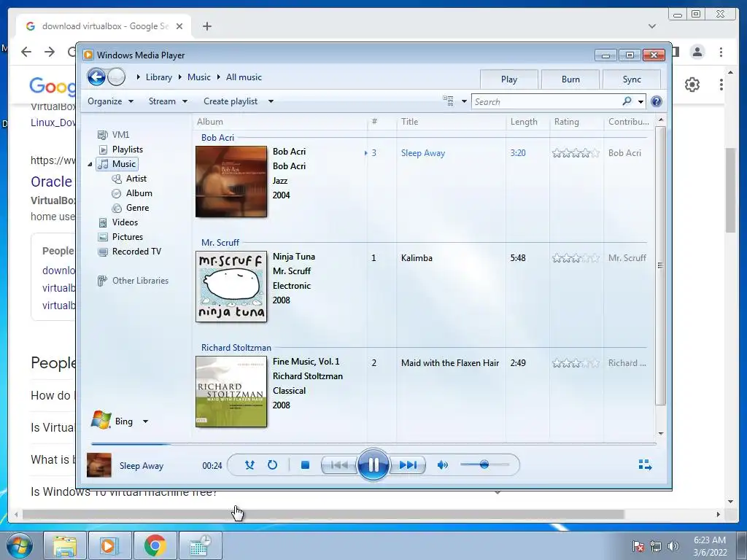
Task: Click the Chrome back arrow
Action: point(26,52)
